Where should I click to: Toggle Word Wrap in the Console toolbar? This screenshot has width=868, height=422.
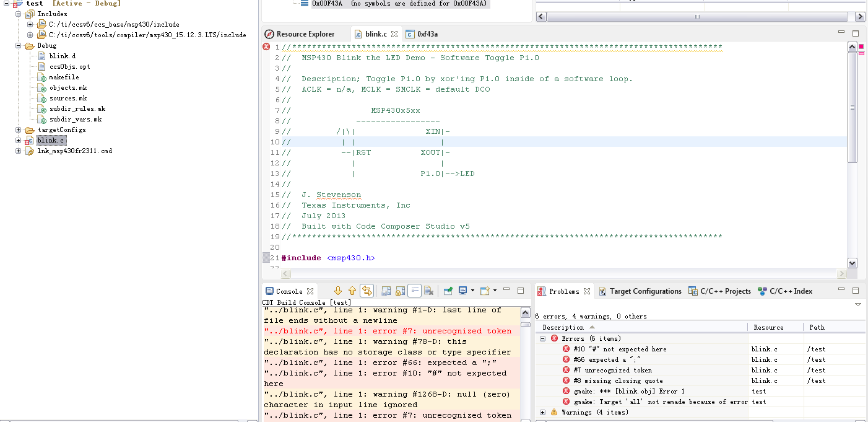415,291
